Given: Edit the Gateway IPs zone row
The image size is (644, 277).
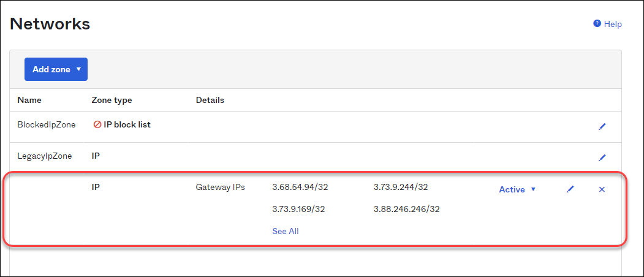Looking at the screenshot, I should [x=570, y=190].
